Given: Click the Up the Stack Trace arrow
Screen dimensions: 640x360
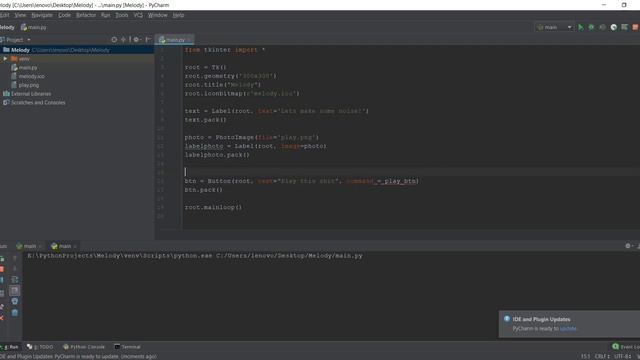Looking at the screenshot, I should (15, 258).
